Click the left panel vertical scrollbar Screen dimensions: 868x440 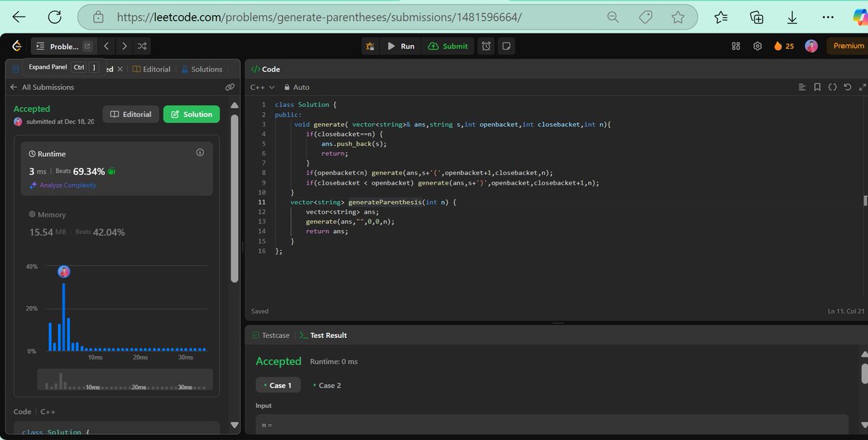coord(234,198)
